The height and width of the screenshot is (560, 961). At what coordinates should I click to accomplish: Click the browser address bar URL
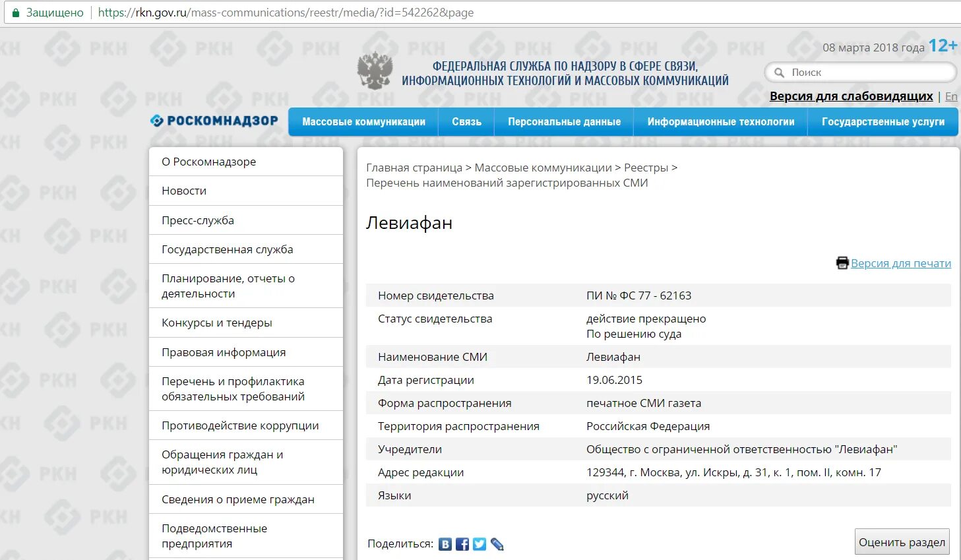click(286, 13)
